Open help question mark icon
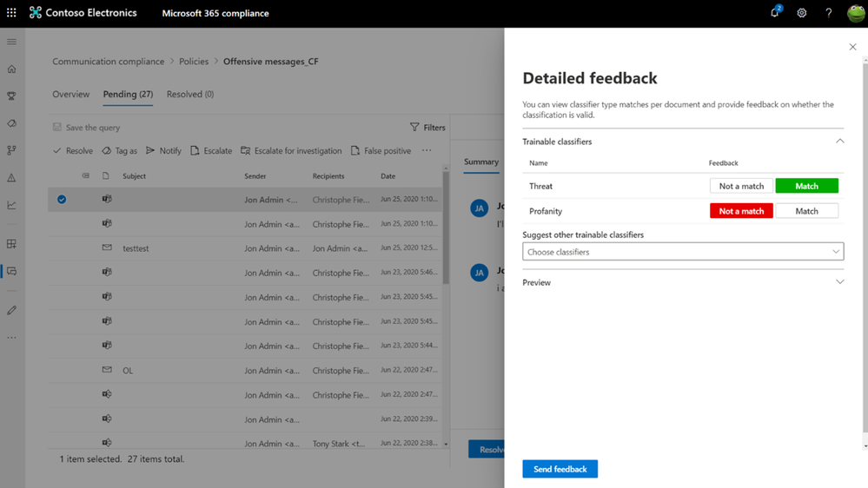Viewport: 868px width, 488px height. [x=828, y=13]
